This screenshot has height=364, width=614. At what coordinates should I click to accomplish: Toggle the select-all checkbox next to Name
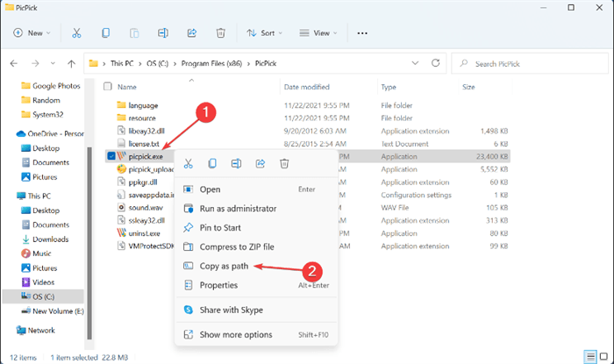[x=108, y=87]
